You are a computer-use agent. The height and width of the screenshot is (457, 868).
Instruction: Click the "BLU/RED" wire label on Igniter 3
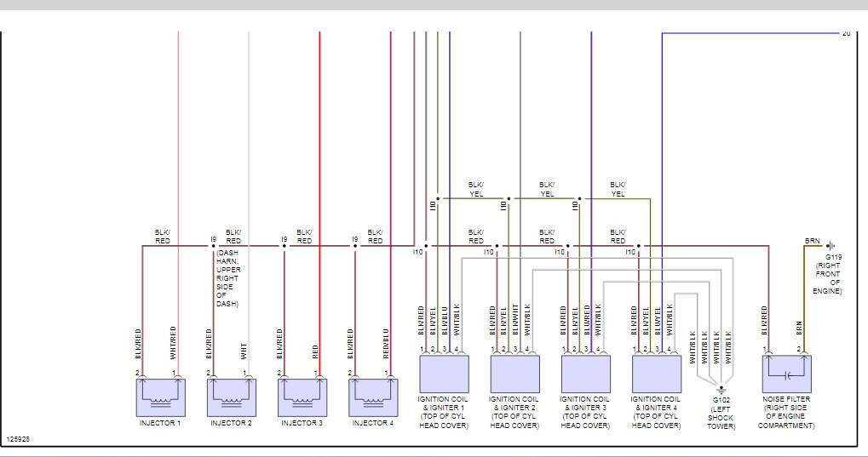(x=586, y=320)
